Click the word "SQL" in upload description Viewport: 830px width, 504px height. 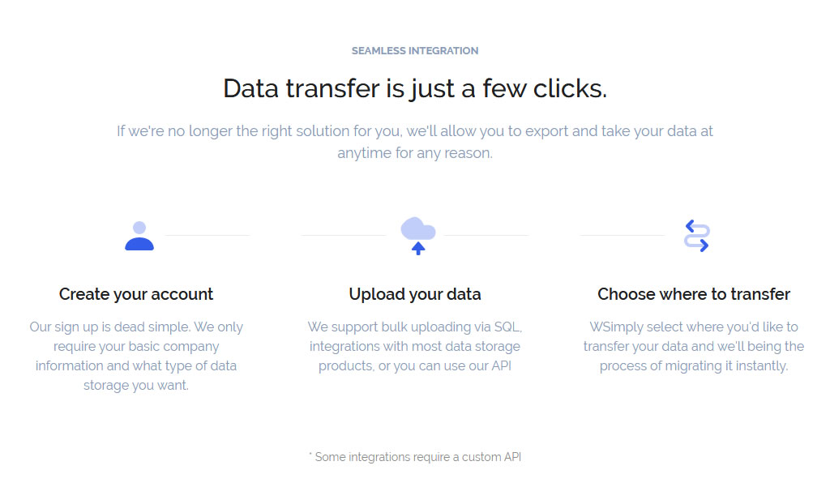(509, 327)
